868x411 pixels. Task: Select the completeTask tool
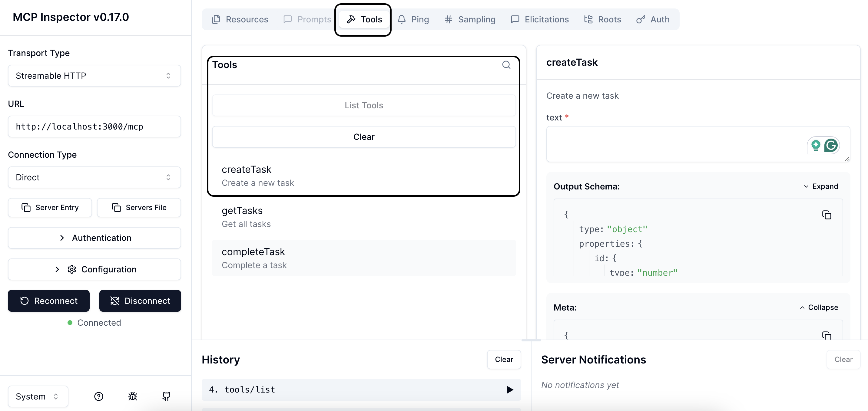[363, 258]
